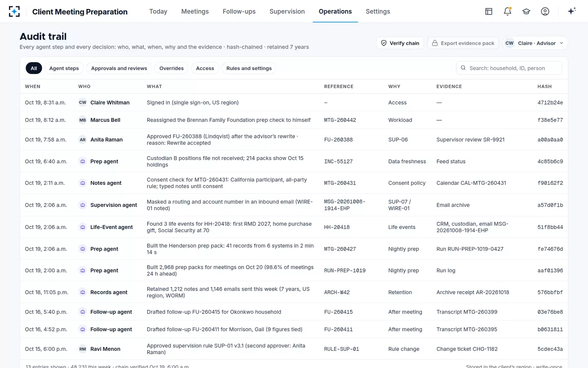The width and height of the screenshot is (588, 368).
Task: Open the Follow-ups tab
Action: tap(239, 11)
